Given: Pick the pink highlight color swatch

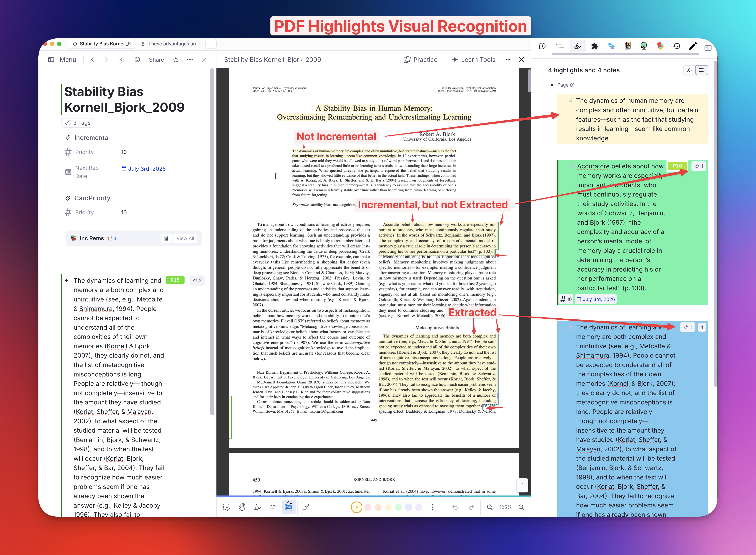Looking at the screenshot, I should click(368, 507).
